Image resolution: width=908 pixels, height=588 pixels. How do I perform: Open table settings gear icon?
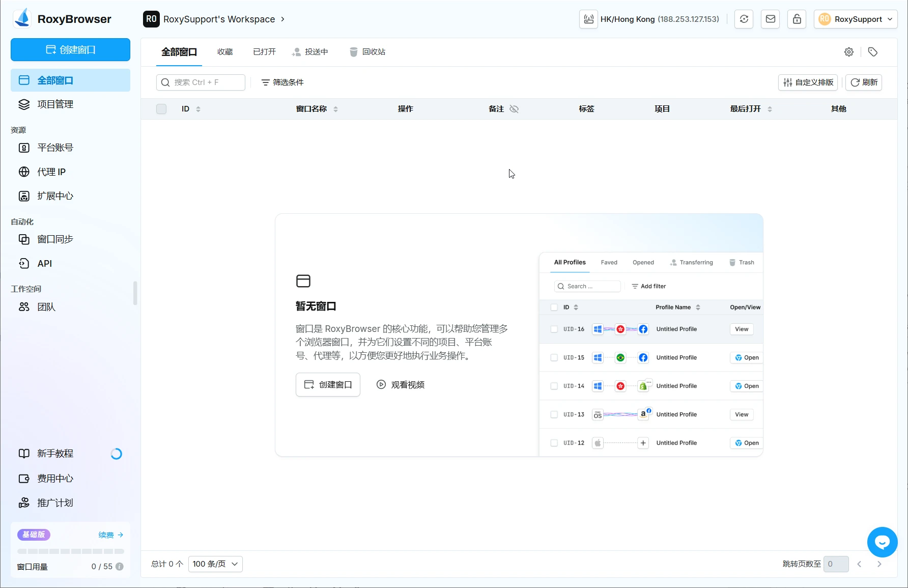pyautogui.click(x=848, y=52)
